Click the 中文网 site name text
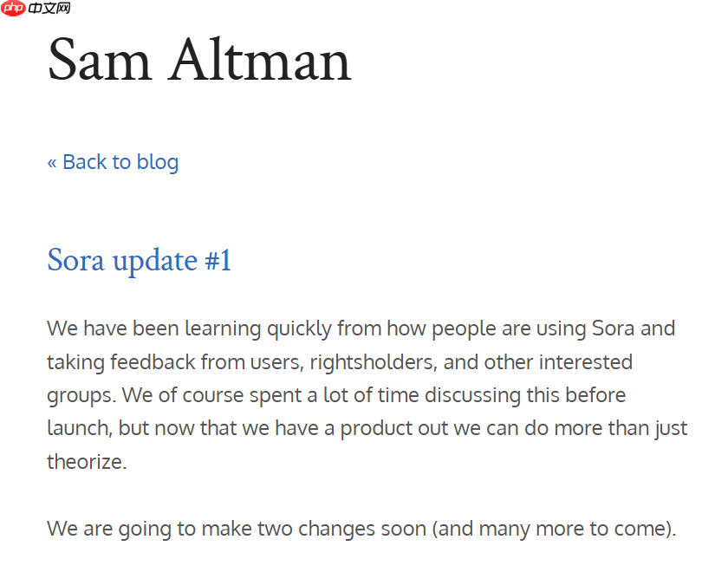728x572 pixels. [x=49, y=9]
